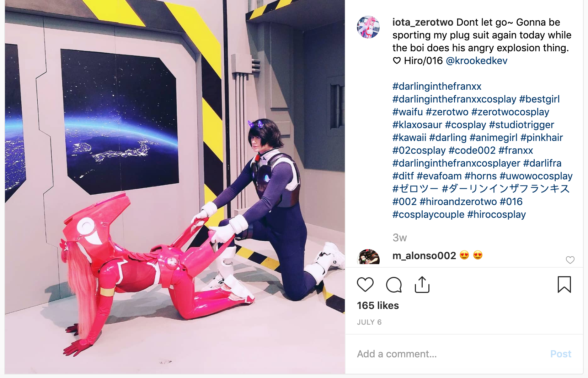View the 165 likes list
The image size is (588, 378).
tap(378, 305)
